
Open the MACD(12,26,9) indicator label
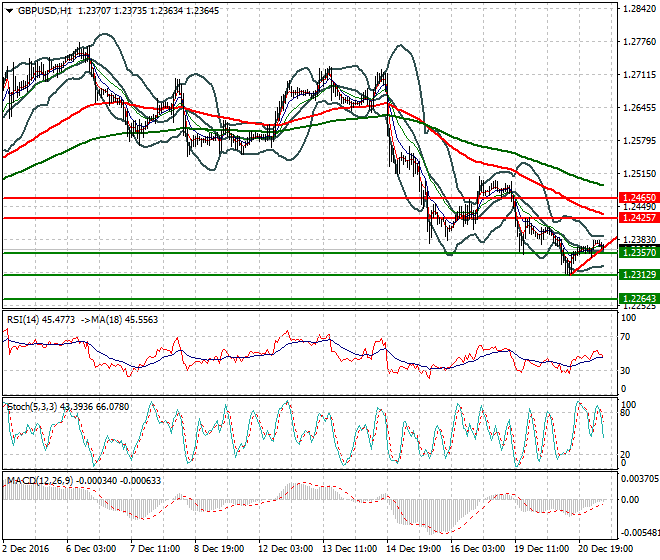40,480
